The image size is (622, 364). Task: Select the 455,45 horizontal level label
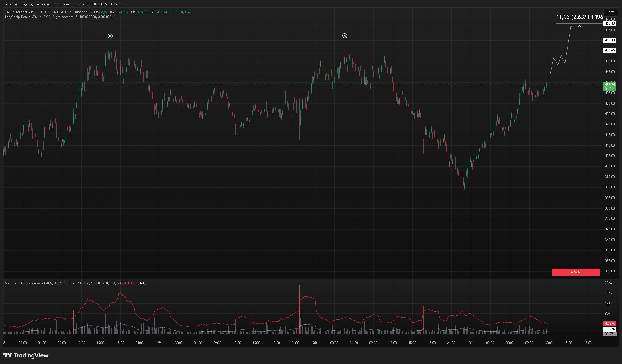pos(609,50)
